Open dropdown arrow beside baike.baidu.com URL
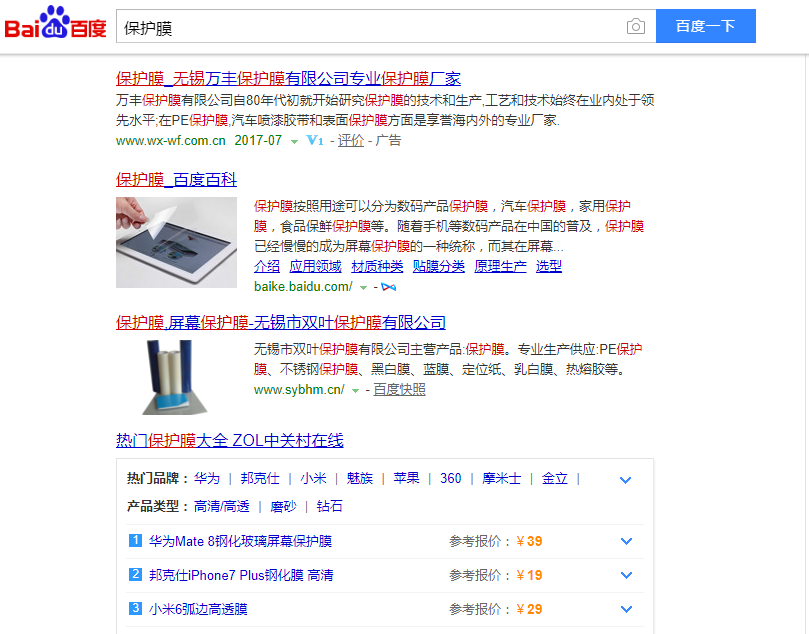The height and width of the screenshot is (634, 809). tap(363, 289)
